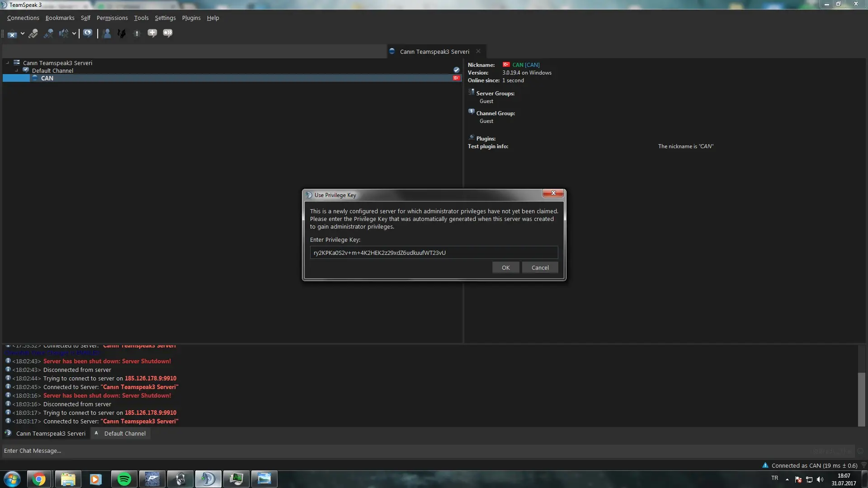868x488 pixels.
Task: Open the Windows Start menu
Action: click(x=12, y=479)
